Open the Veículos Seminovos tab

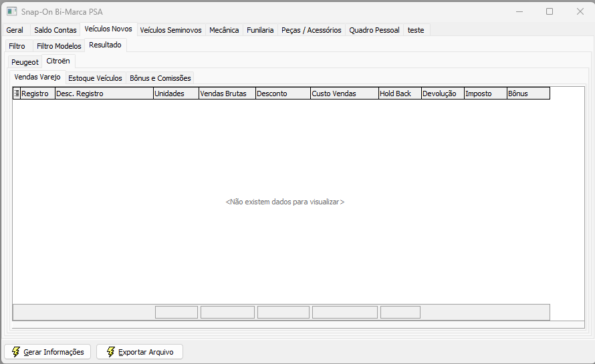170,30
